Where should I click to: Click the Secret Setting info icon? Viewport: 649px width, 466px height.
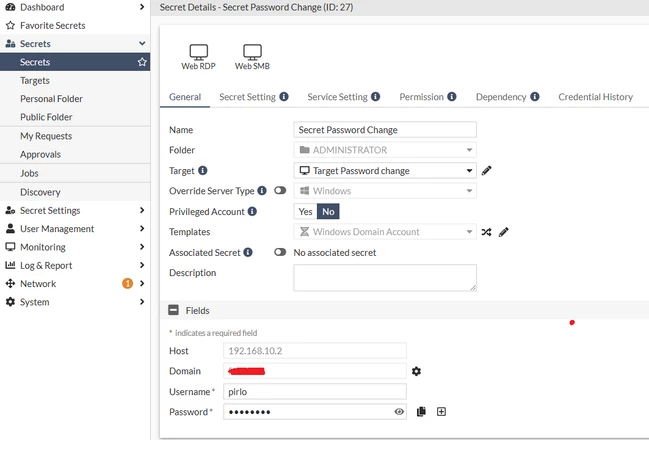click(x=284, y=96)
